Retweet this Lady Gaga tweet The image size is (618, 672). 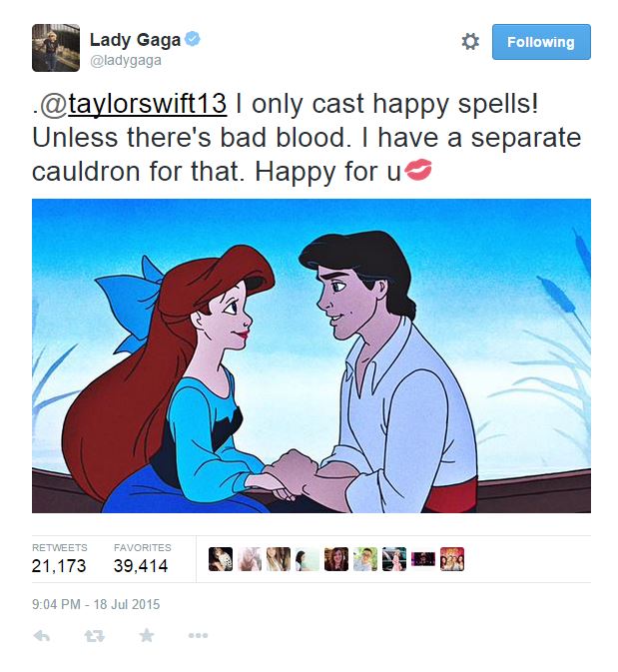[x=95, y=636]
